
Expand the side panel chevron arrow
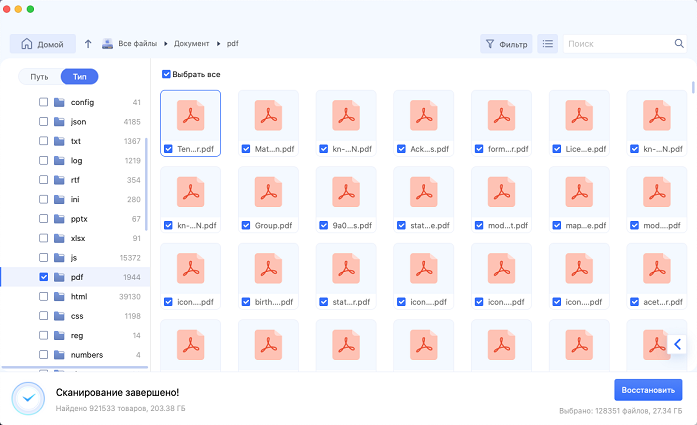[677, 344]
